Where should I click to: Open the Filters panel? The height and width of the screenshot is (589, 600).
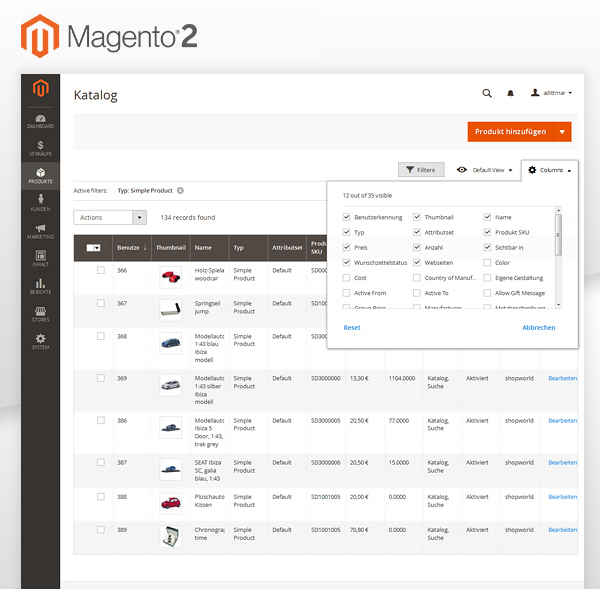pyautogui.click(x=421, y=170)
